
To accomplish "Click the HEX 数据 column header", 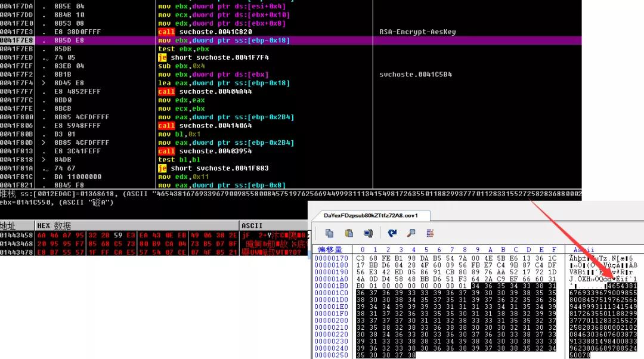I will (54, 225).
